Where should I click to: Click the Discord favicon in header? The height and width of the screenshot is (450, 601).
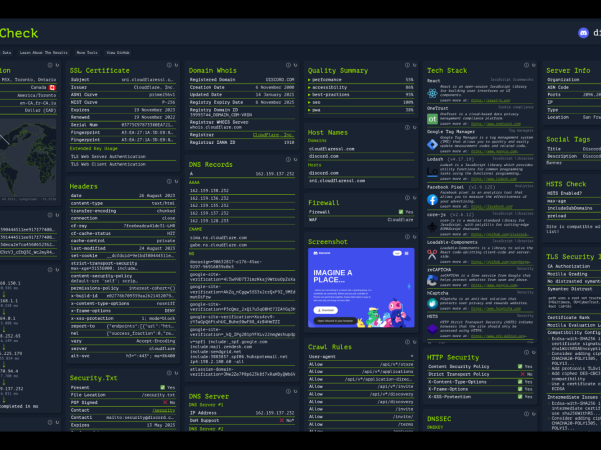point(583,33)
